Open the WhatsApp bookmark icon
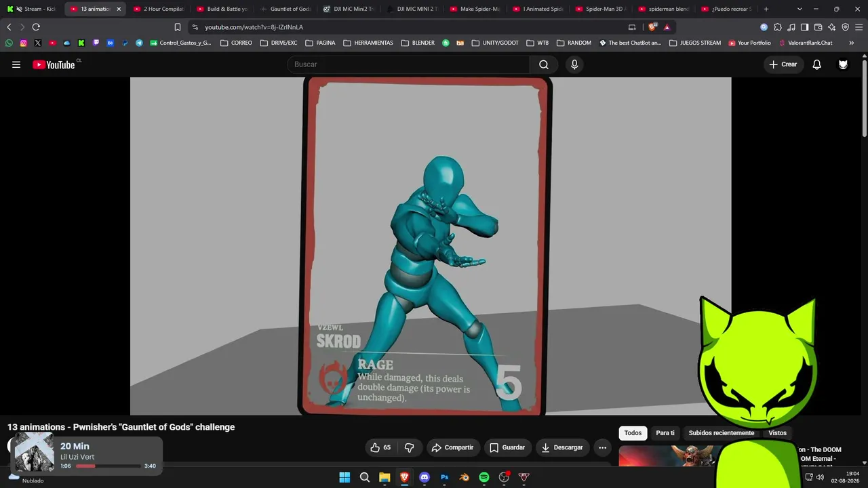868x488 pixels. [9, 43]
